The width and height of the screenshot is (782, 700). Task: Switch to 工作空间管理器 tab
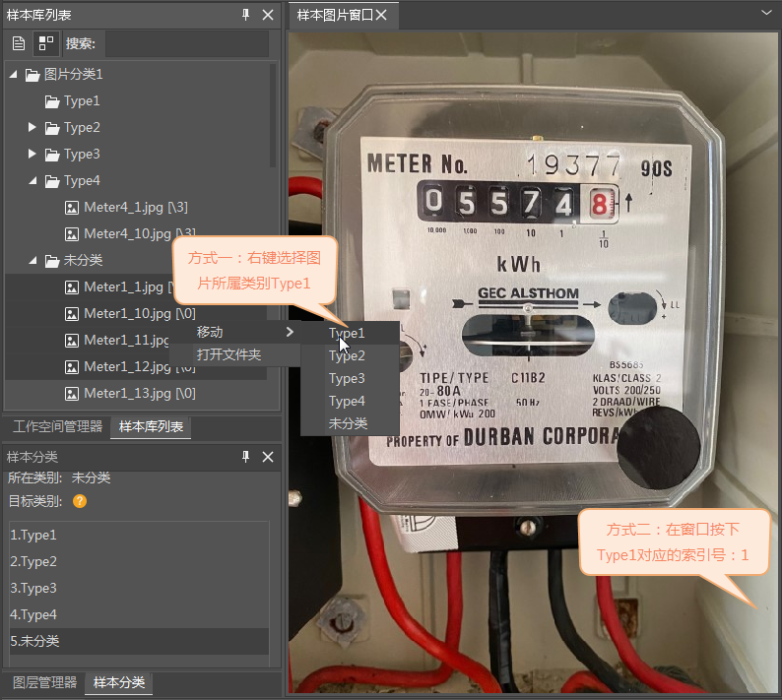pos(57,426)
